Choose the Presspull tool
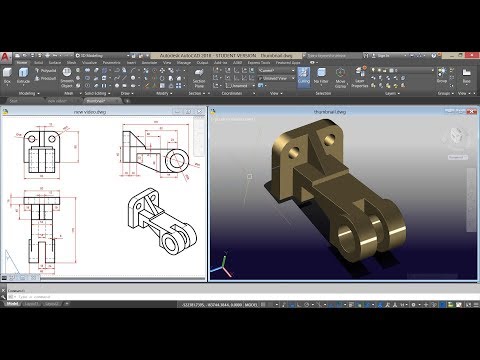Image resolution: width=480 pixels, height=360 pixels. click(x=46, y=78)
